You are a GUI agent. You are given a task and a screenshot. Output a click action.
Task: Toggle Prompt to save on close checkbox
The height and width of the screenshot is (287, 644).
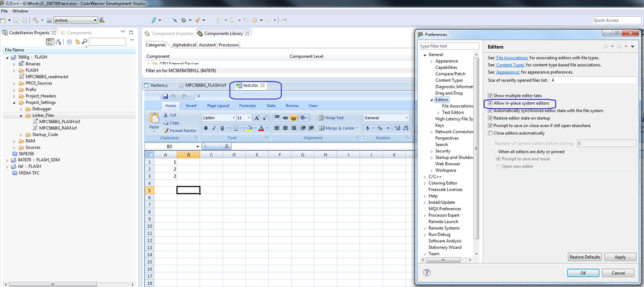coord(490,126)
